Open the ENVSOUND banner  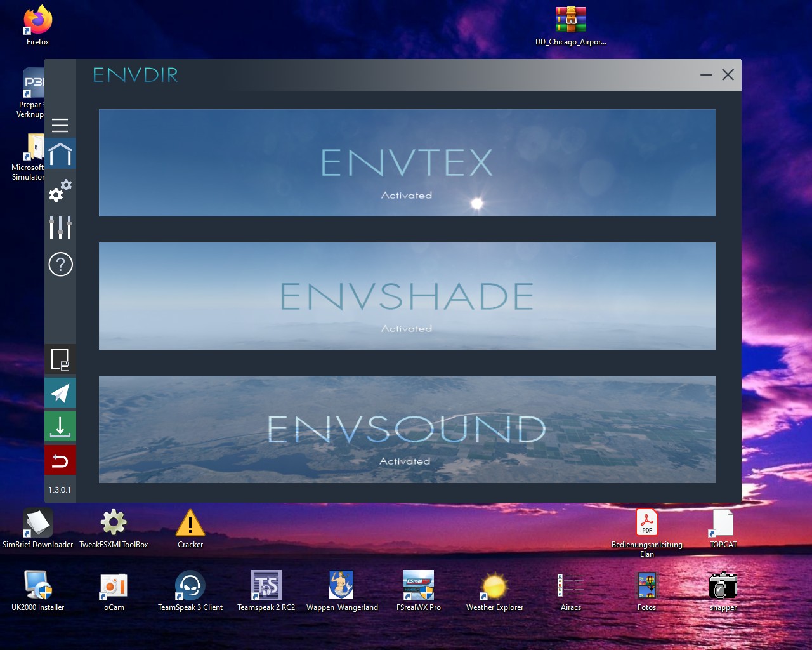[x=407, y=430]
